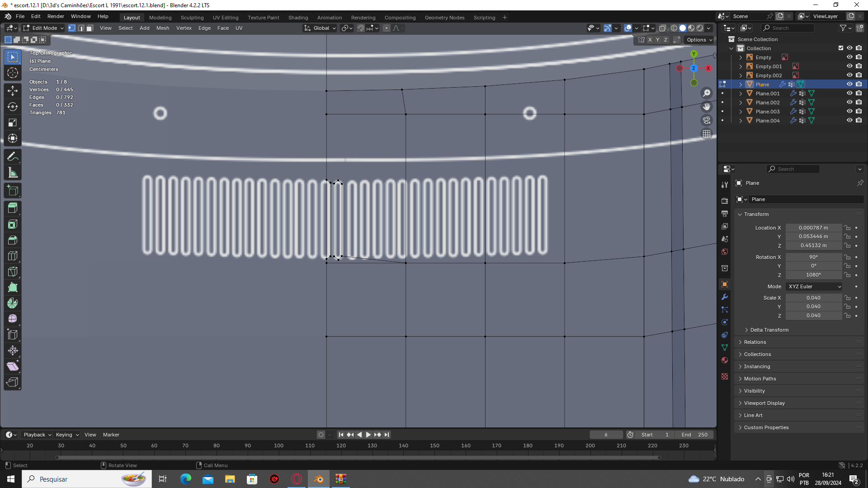Choose the Bevel tool
Screen dimensions: 868x488
pos(13,240)
